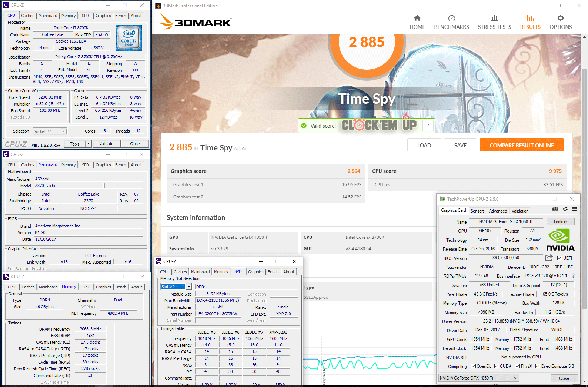Viewport: 588px width, 387px height.
Task: Toggle the PhysX checkbox
Action: (x=517, y=366)
